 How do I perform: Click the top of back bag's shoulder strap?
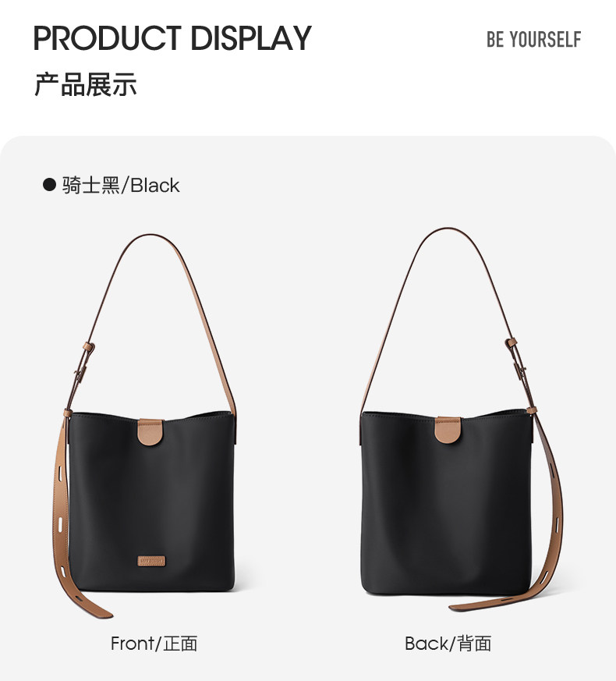coord(448,229)
